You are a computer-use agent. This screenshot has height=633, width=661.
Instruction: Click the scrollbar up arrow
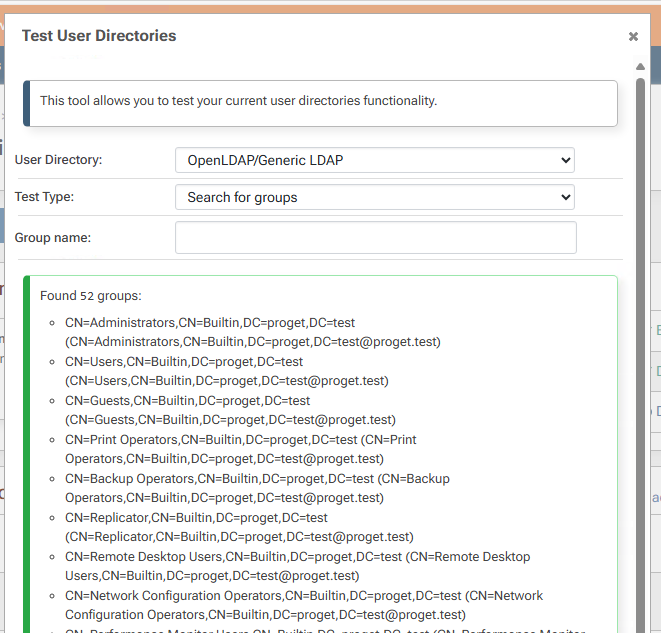coord(641,67)
